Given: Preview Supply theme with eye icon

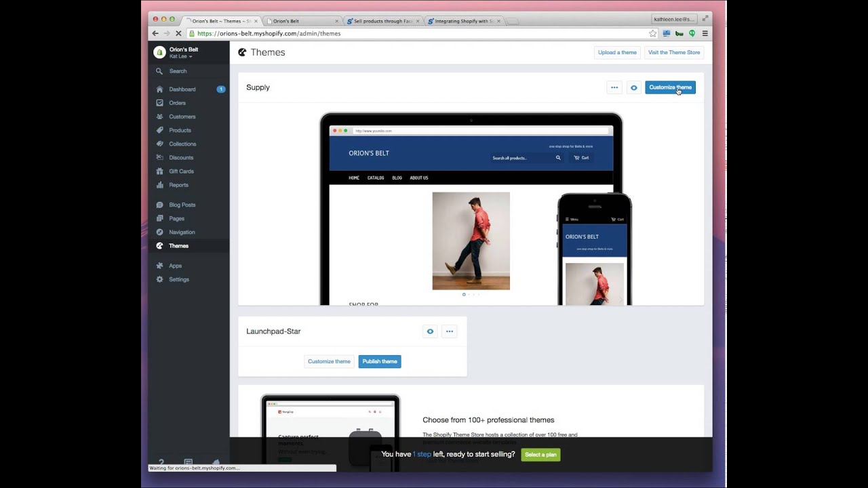Looking at the screenshot, I should point(633,87).
